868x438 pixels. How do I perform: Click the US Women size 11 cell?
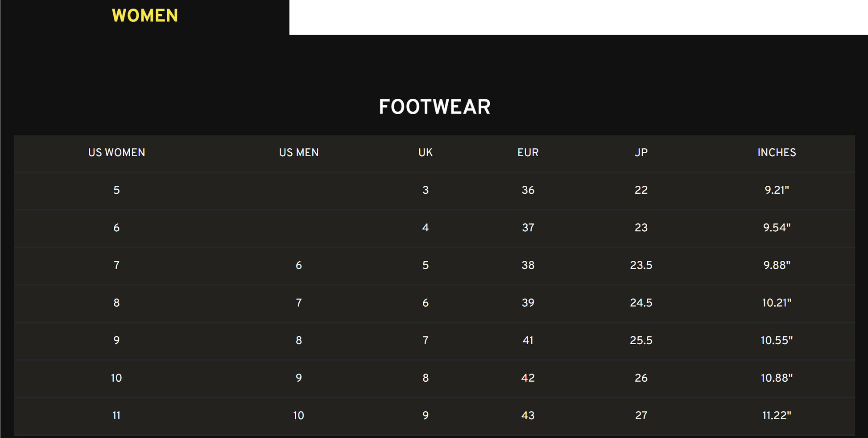(116, 416)
